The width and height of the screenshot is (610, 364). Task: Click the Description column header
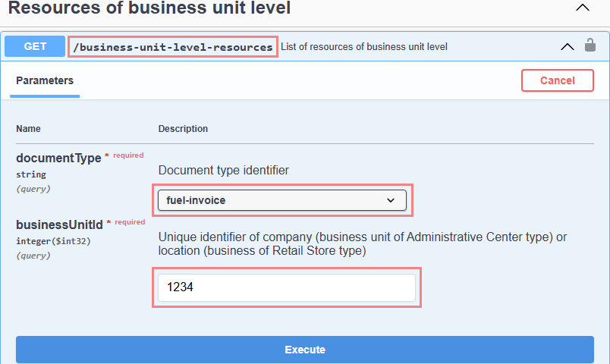(183, 129)
